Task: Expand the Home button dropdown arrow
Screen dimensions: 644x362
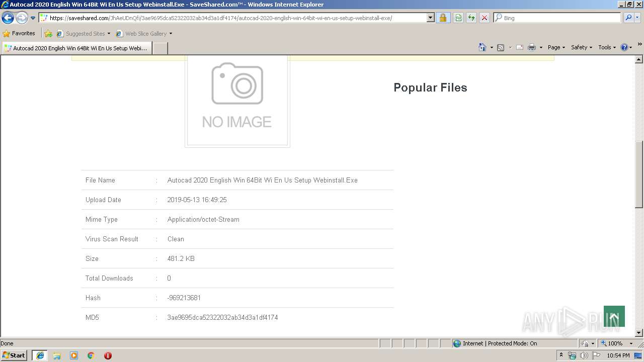Action: coord(492,47)
